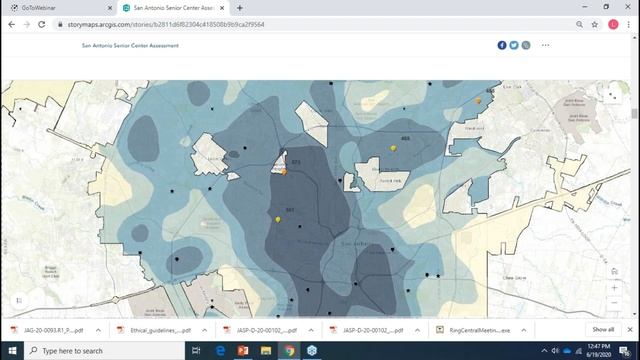Viewport: 640px width, 360px height.
Task: Launch Microsoft Edge from the taskbar
Action: [220, 351]
